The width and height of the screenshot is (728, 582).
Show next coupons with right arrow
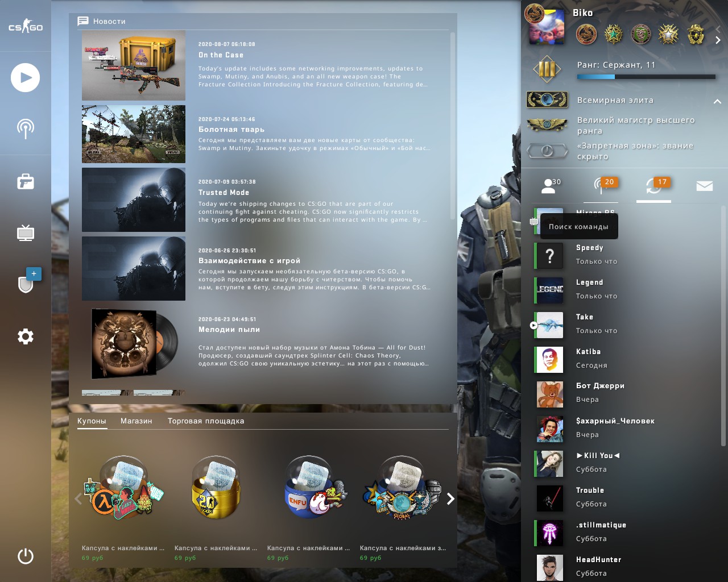[450, 499]
